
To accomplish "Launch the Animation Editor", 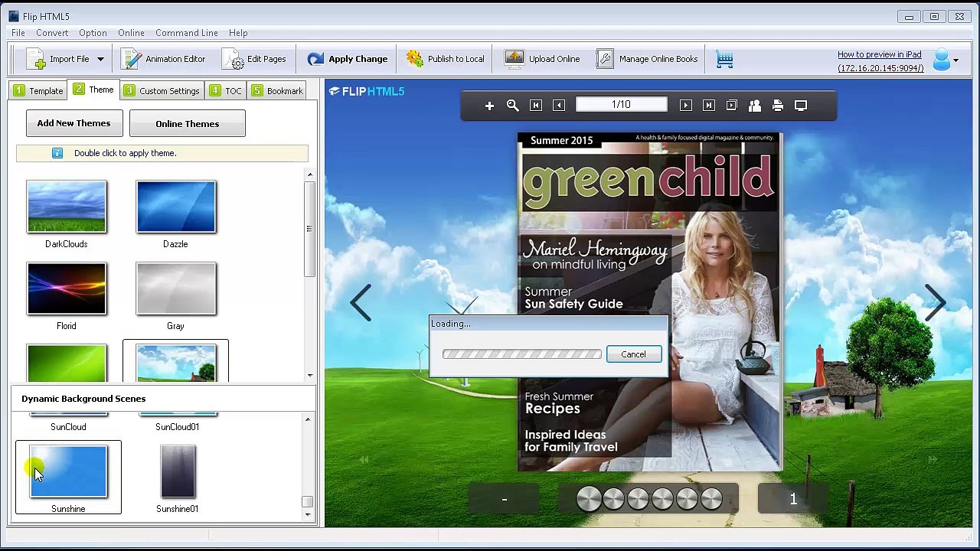I will pos(164,59).
